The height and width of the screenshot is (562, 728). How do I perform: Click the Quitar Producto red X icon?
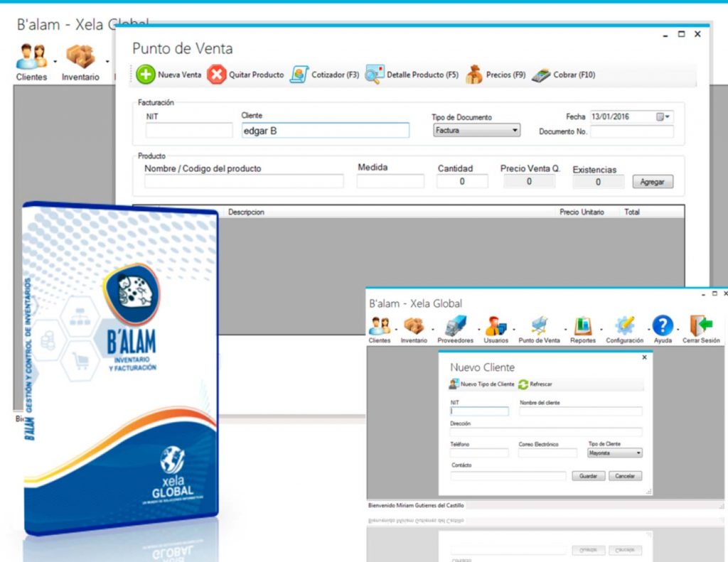pyautogui.click(x=216, y=75)
